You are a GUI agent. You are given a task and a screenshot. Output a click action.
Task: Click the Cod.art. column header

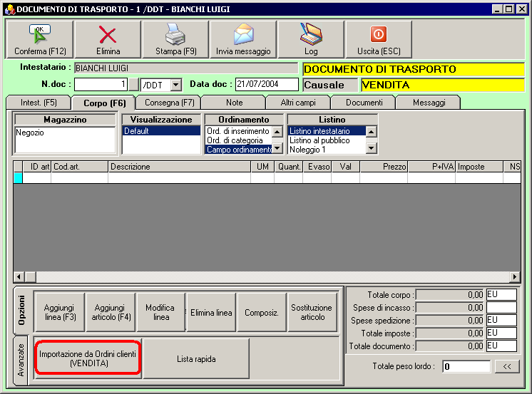[80, 167]
